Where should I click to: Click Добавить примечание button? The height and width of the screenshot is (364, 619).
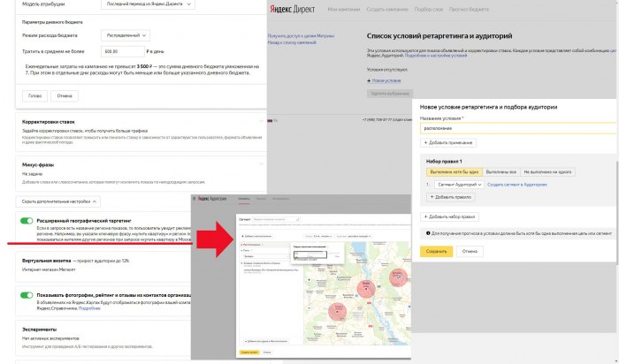pos(448,143)
